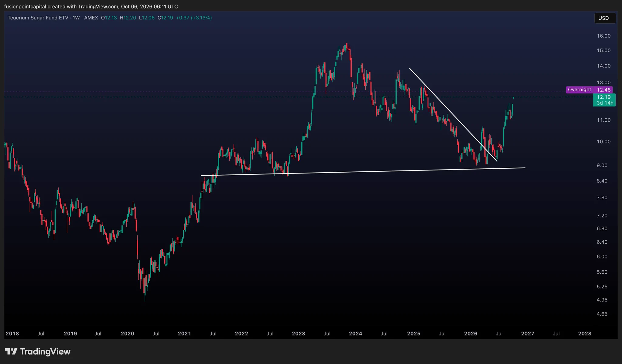
Task: Click the 16.00 price axis label
Action: (x=603, y=36)
